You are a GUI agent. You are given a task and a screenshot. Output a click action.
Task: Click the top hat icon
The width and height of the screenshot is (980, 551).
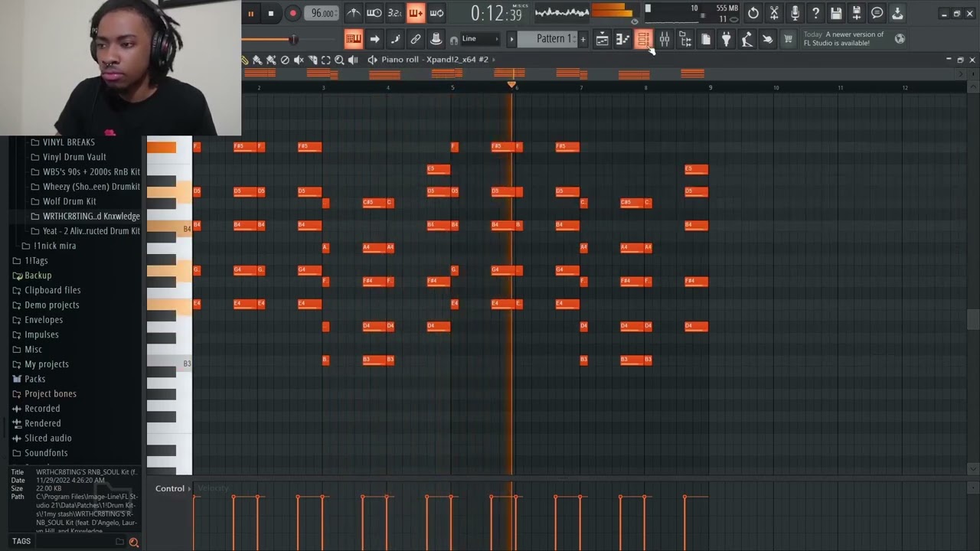(x=436, y=39)
